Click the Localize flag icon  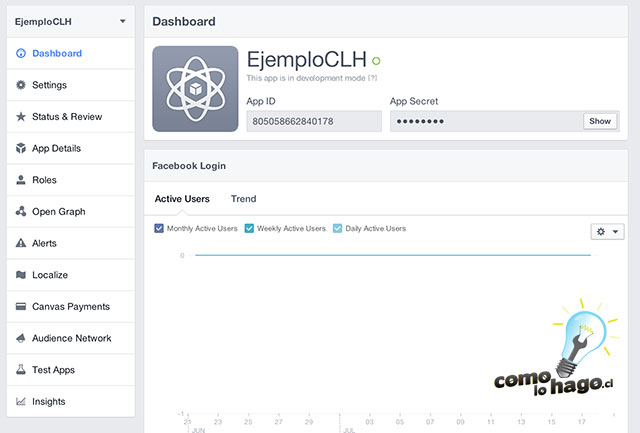pos(21,275)
